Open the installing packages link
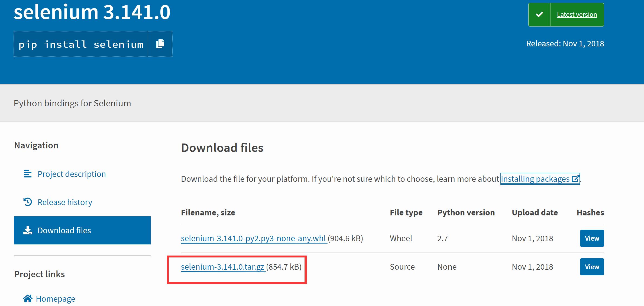This screenshot has height=306, width=644. (535, 179)
